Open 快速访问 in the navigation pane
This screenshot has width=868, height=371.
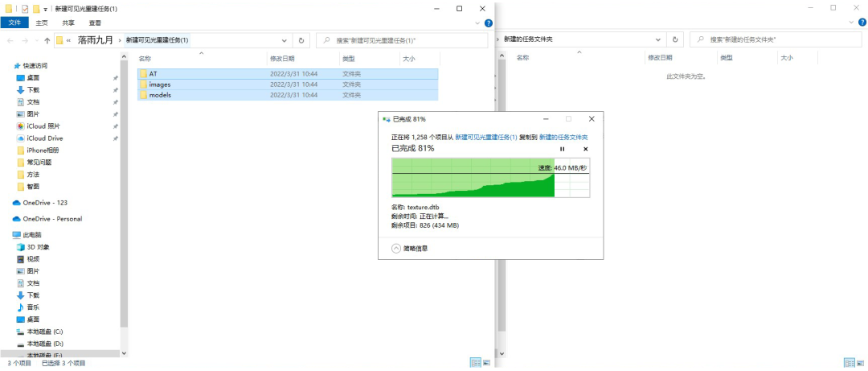click(x=35, y=65)
